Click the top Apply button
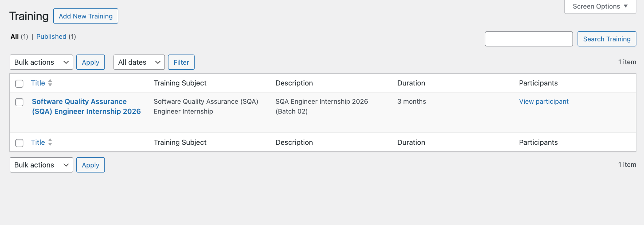Image resolution: width=644 pixels, height=225 pixels. coord(91,62)
